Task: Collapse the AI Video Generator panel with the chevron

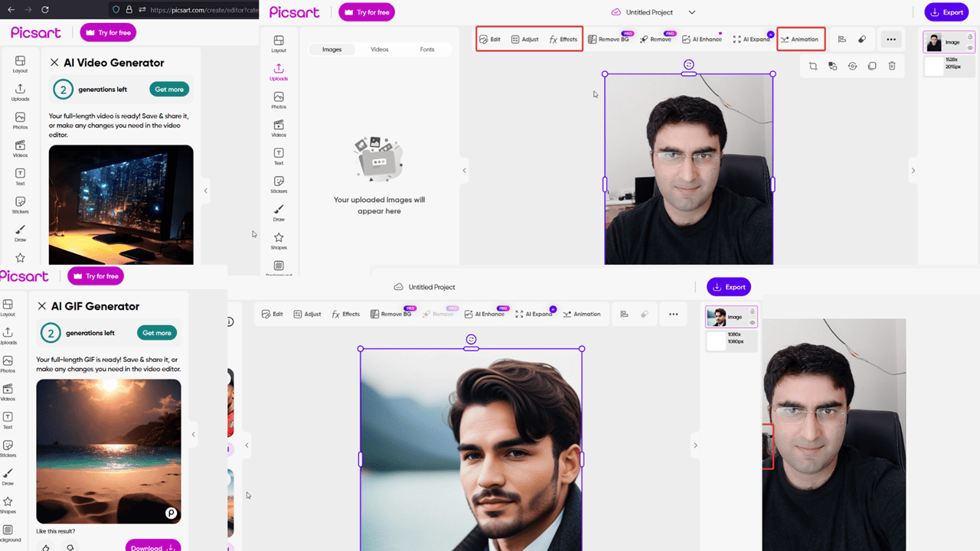Action: 205,191
